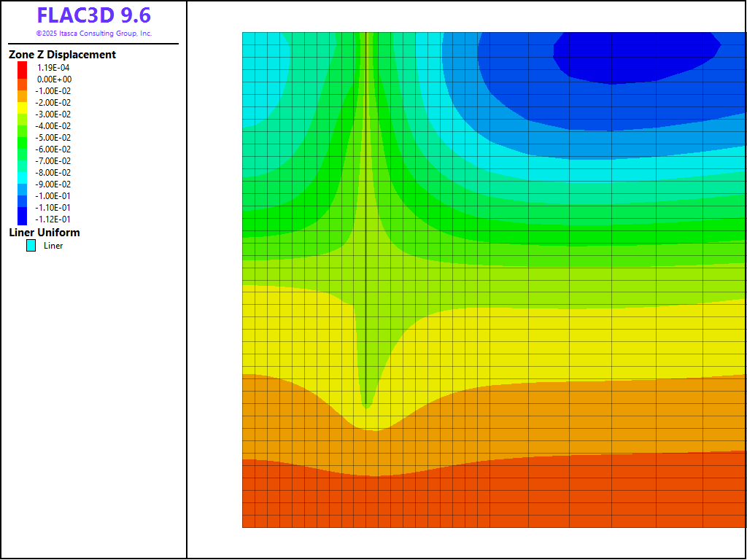Pick the yellow swatch beside -2.00E-02

[x=23, y=106]
